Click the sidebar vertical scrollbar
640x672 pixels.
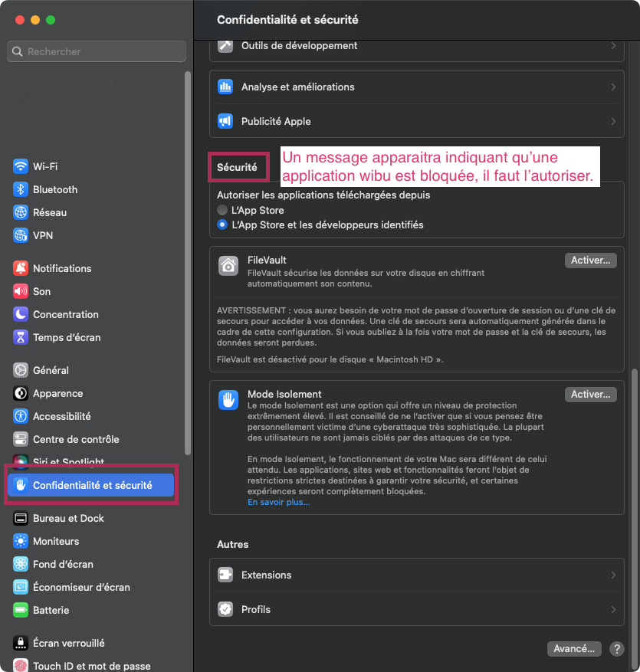pos(187,263)
